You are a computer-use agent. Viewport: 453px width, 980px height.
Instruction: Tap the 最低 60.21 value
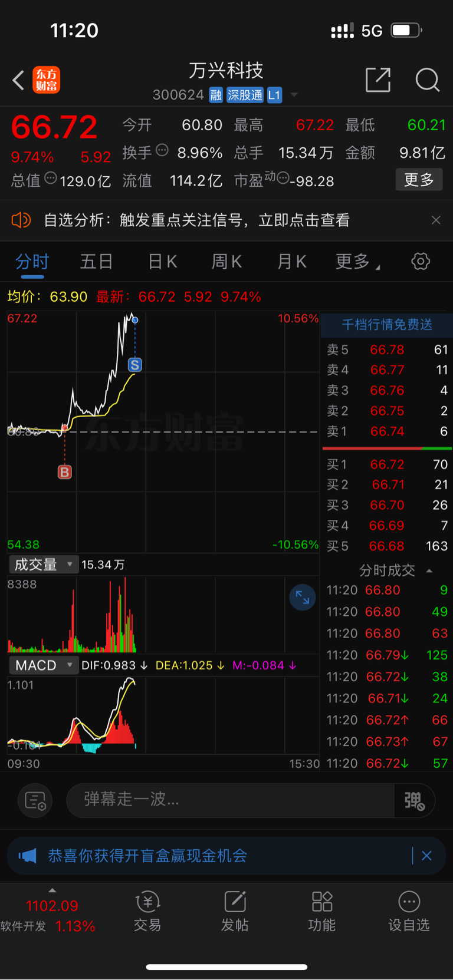(x=426, y=125)
